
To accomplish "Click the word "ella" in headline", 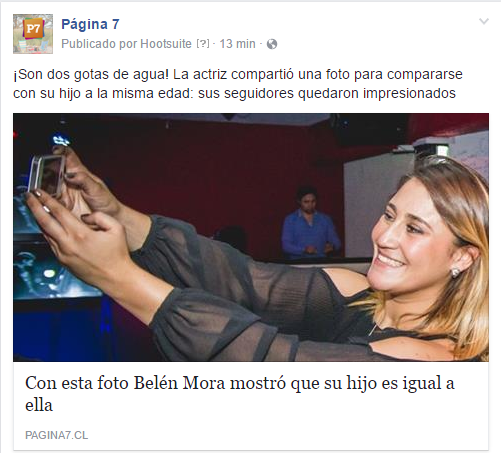I will (39, 405).
